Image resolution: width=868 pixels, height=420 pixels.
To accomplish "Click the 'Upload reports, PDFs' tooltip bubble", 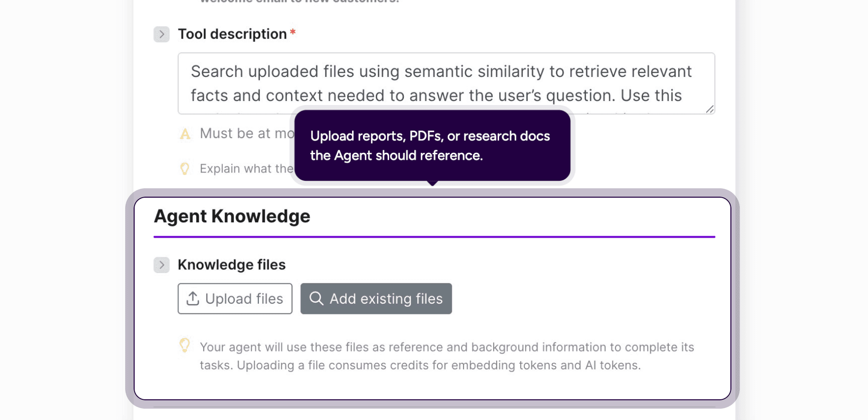I will [x=433, y=145].
